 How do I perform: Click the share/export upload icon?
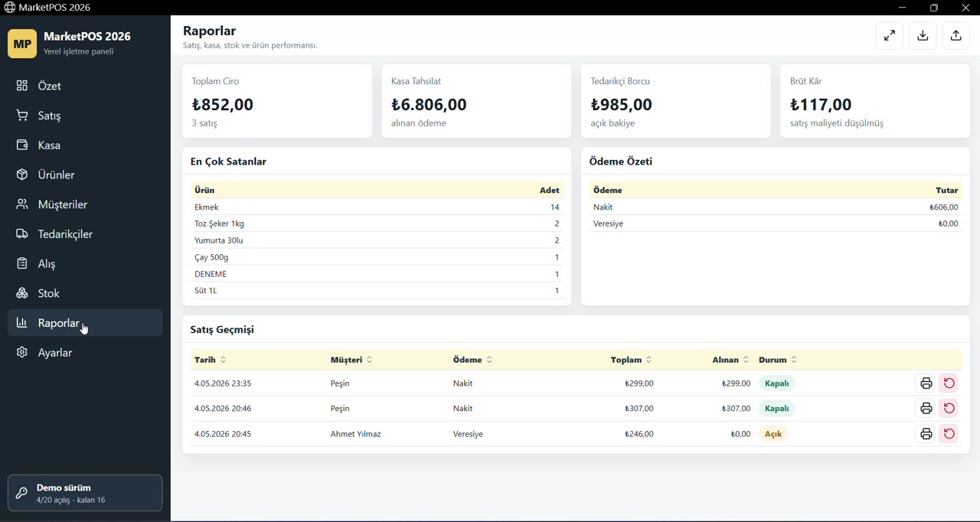coord(956,36)
